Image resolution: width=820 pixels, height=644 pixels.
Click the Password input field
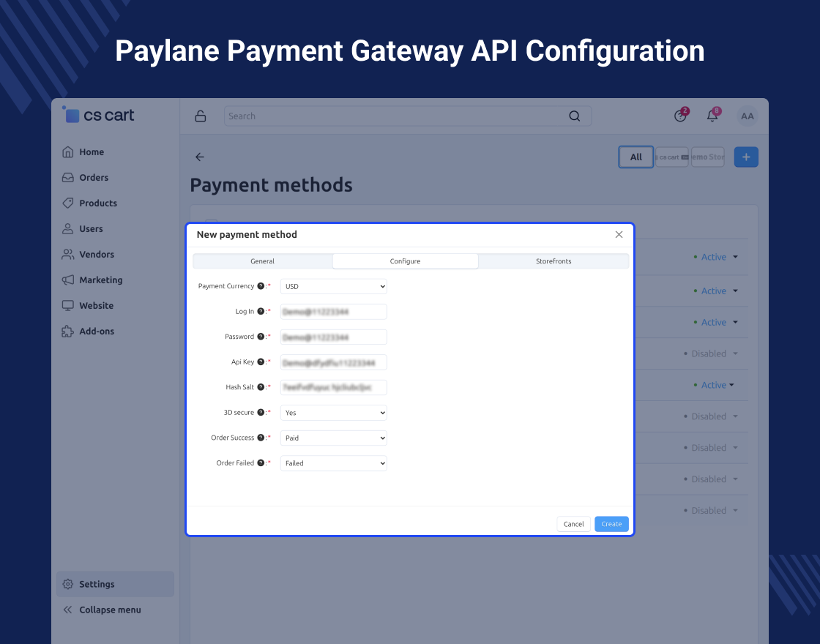pos(334,337)
